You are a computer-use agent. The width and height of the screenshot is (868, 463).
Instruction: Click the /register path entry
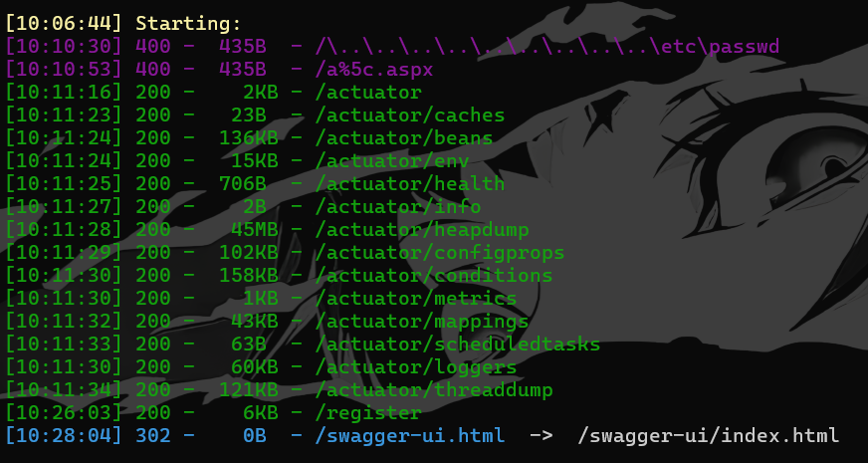368,413
